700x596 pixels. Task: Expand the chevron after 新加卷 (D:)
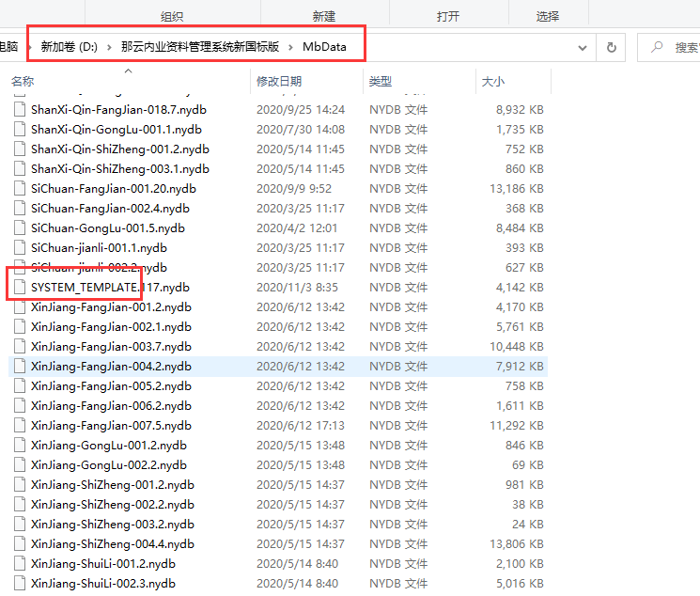(x=110, y=47)
